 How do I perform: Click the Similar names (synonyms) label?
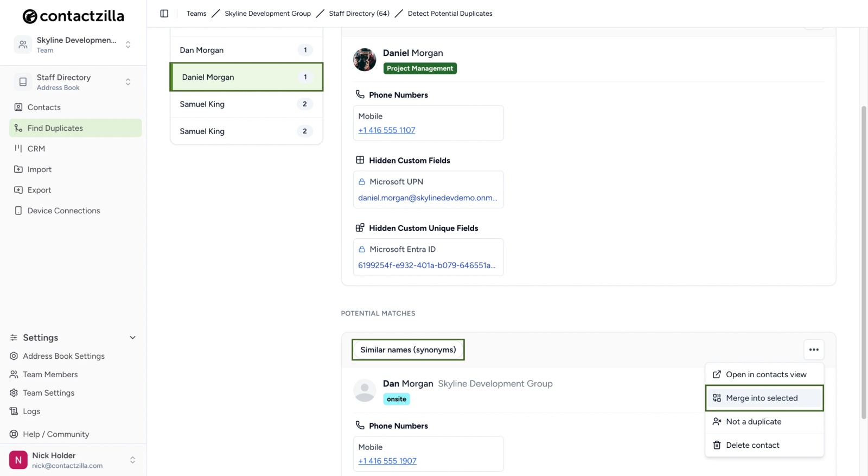pyautogui.click(x=408, y=350)
